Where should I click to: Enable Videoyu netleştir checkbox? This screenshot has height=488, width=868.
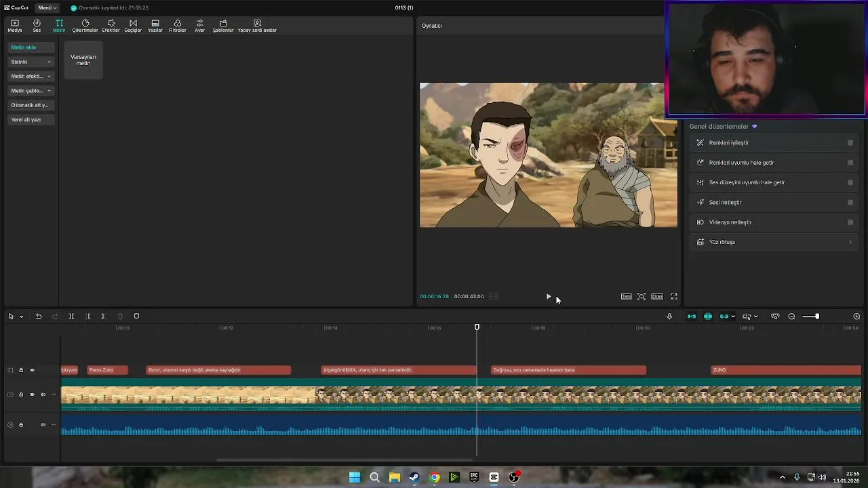pyautogui.click(x=850, y=222)
